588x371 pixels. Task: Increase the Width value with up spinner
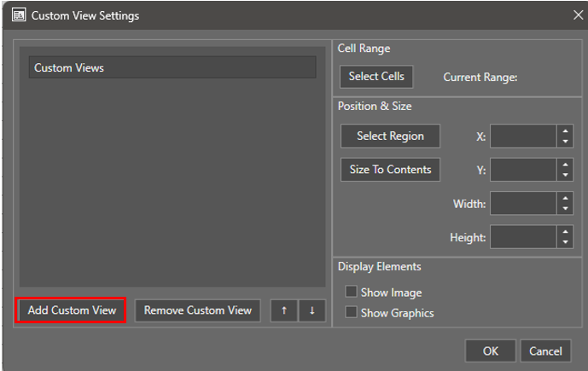pyautogui.click(x=565, y=198)
